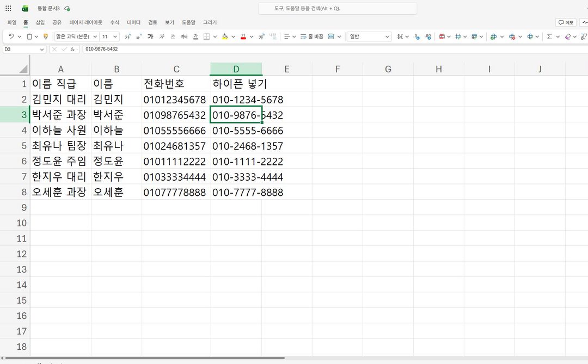Toggle Underline formatting
588x364 pixels.
coord(173,36)
